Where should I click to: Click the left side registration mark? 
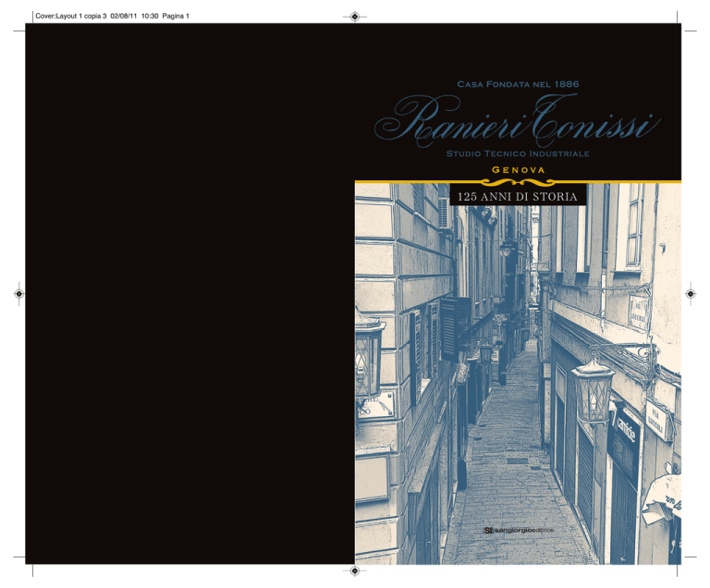19,294
